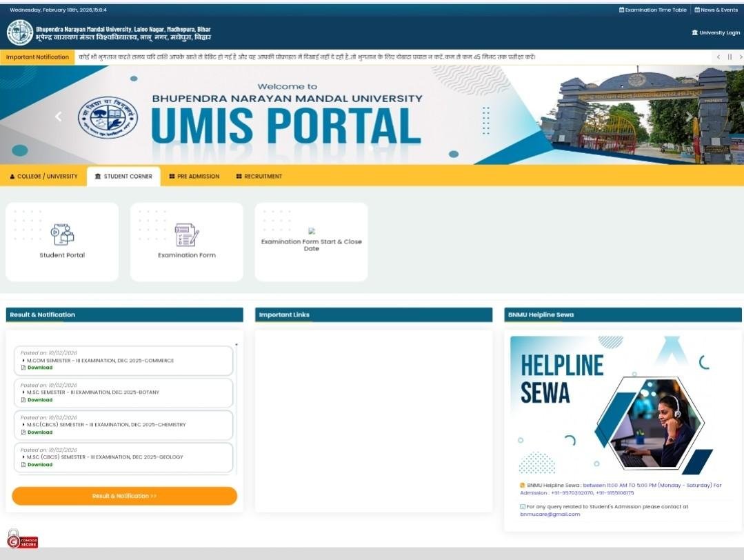This screenshot has height=560, width=744.
Task: Pause the notification ticker
Action: 730,57
